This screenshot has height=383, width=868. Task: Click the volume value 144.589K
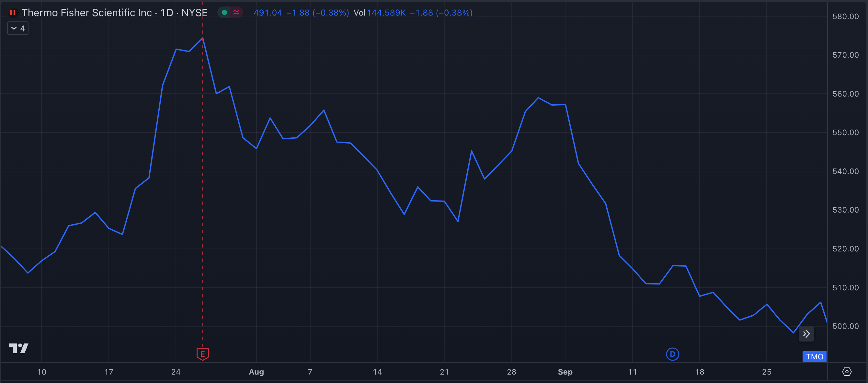(x=386, y=13)
